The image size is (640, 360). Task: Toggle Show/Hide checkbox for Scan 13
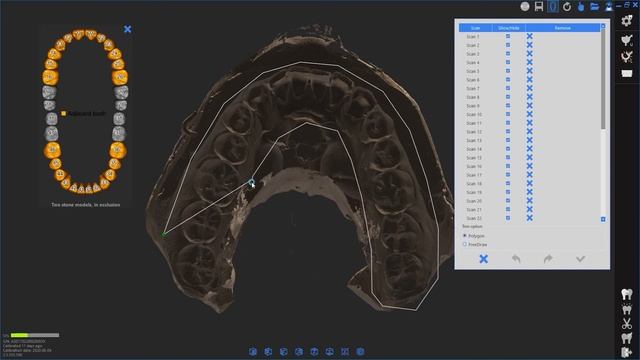(508, 140)
